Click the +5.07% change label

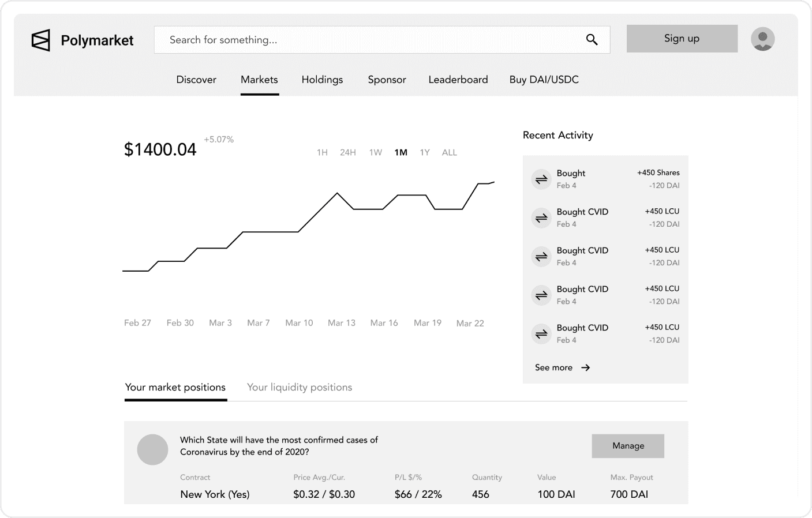(219, 140)
